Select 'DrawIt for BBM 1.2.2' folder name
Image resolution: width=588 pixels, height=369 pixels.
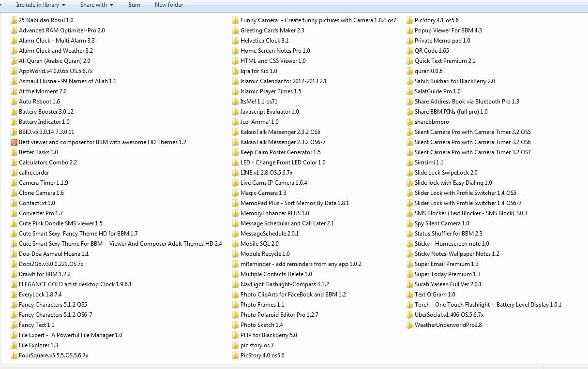(45, 274)
